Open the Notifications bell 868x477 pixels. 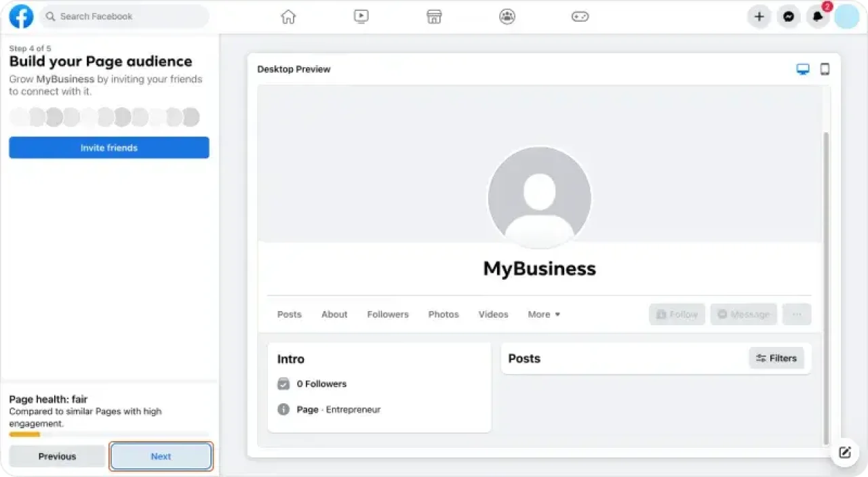coord(817,16)
